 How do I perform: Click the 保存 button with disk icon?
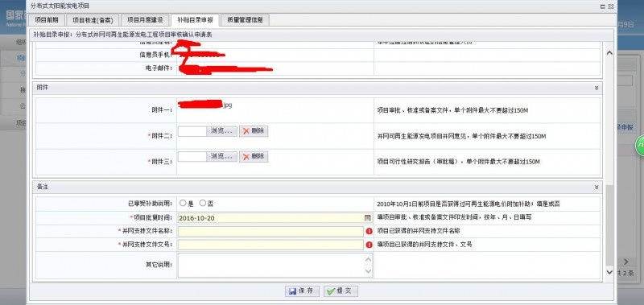click(x=302, y=291)
